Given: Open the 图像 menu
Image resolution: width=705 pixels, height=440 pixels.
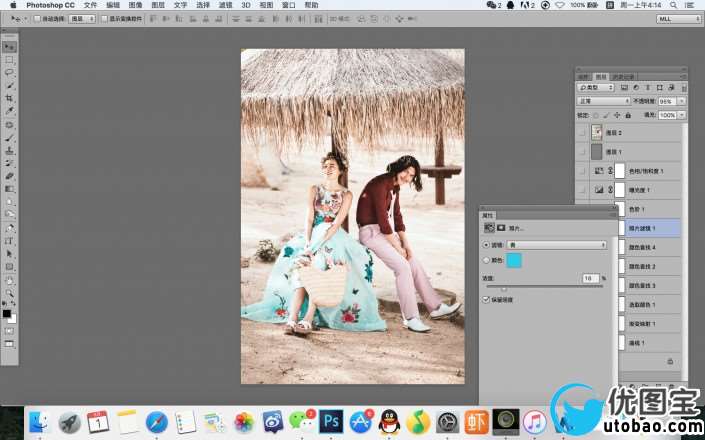Looking at the screenshot, I should [135, 5].
